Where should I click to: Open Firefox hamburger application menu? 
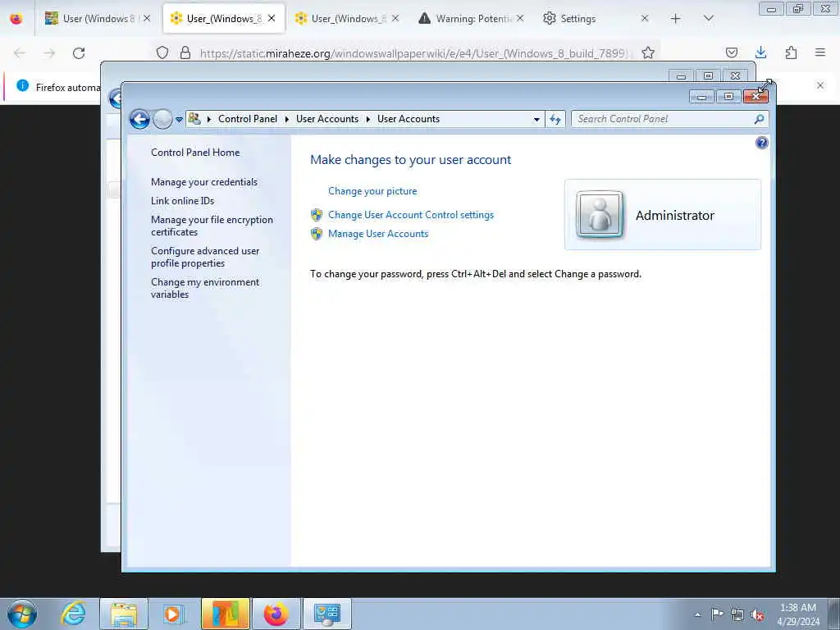coord(820,52)
